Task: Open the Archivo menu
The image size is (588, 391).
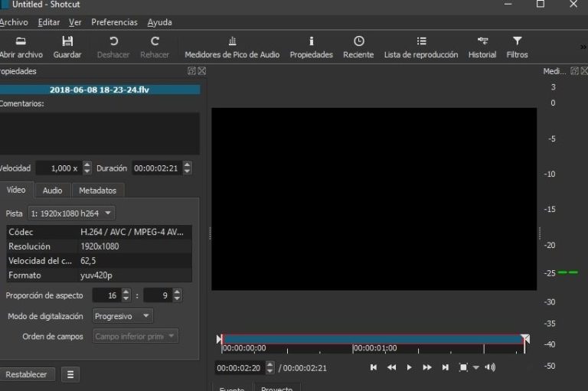Action: (x=14, y=22)
